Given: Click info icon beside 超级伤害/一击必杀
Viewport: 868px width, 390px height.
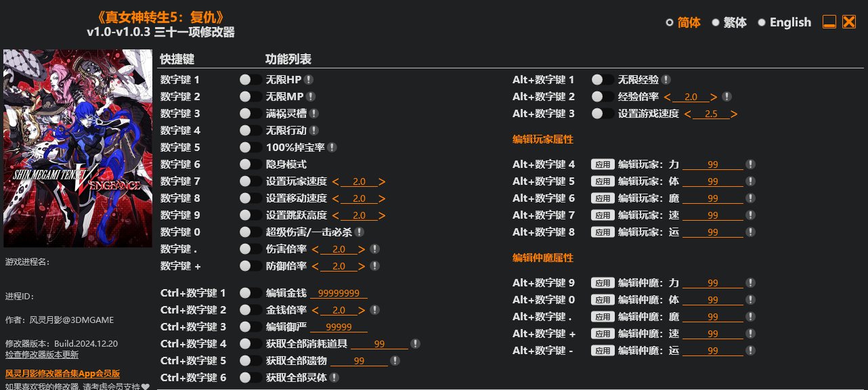Looking at the screenshot, I should (x=360, y=232).
